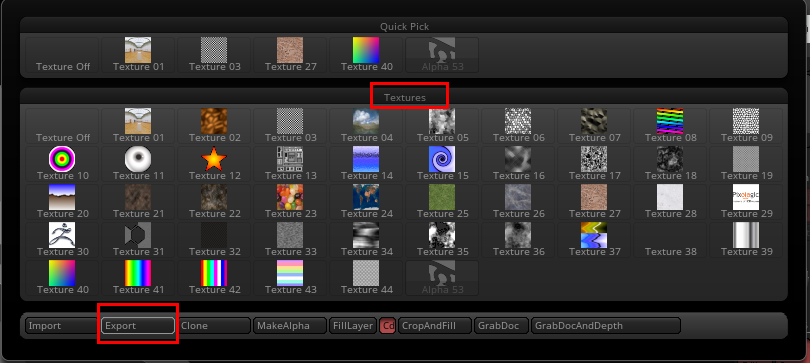Choose Texture 17 black and white noise
This screenshot has width=810, height=363.
point(594,164)
